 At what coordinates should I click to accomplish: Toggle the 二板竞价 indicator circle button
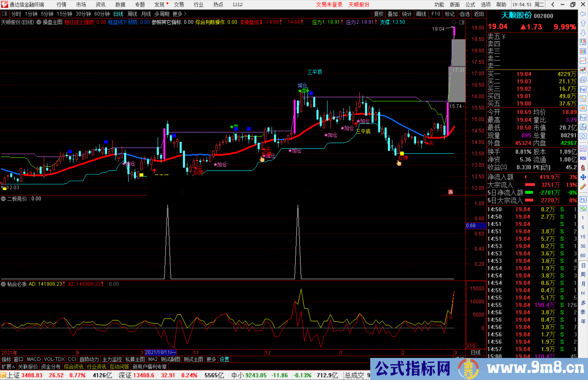pos(3,199)
